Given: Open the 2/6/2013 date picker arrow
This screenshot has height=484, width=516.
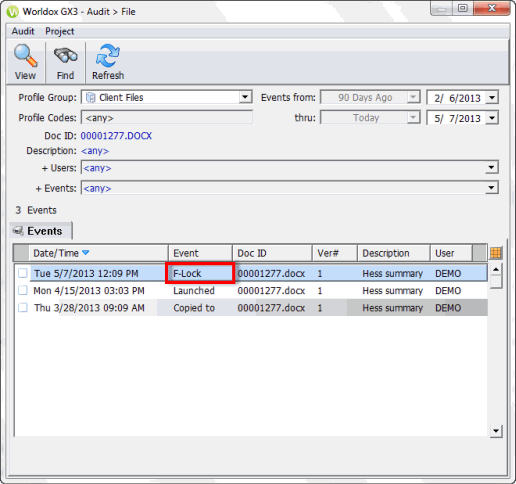Looking at the screenshot, I should (x=492, y=98).
